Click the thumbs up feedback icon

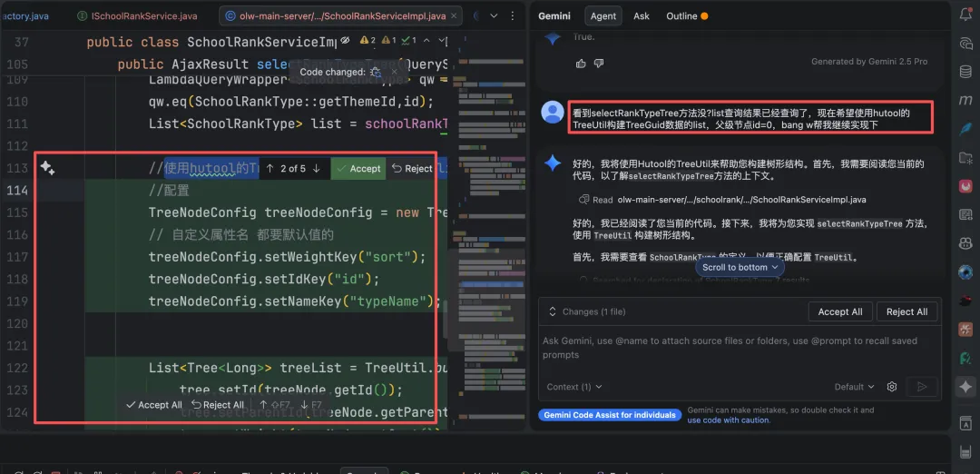pos(582,64)
